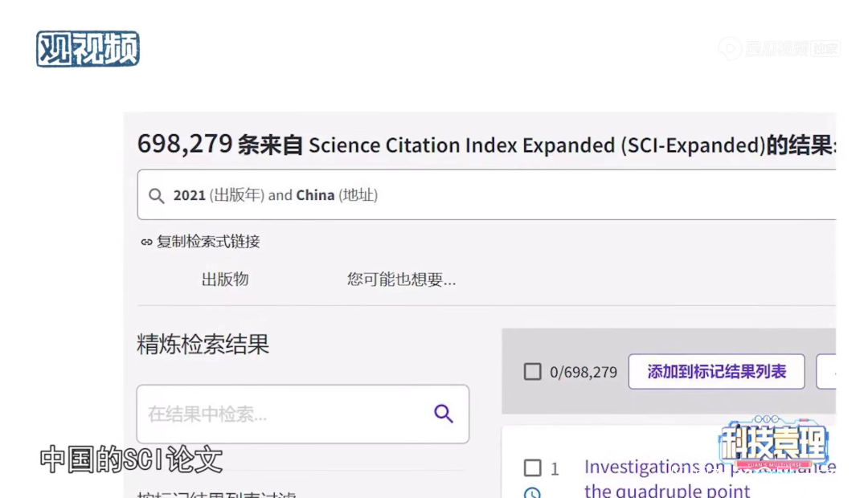Image resolution: width=868 pixels, height=498 pixels.
Task: Click the 在结果中检索 input field
Action: (303, 414)
